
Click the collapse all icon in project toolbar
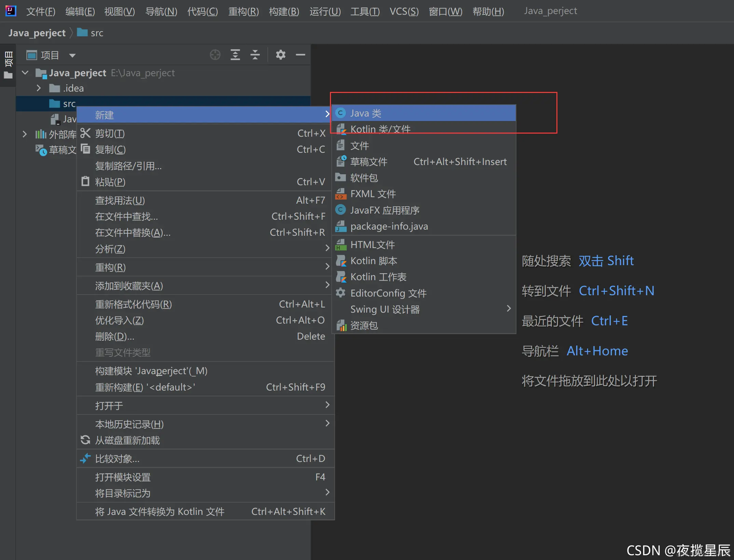tap(255, 55)
